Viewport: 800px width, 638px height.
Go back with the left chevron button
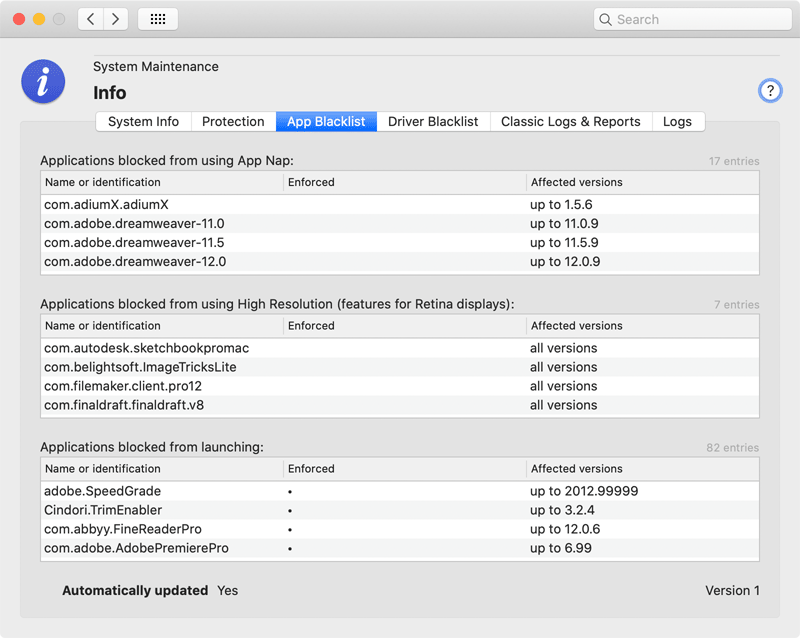91,19
